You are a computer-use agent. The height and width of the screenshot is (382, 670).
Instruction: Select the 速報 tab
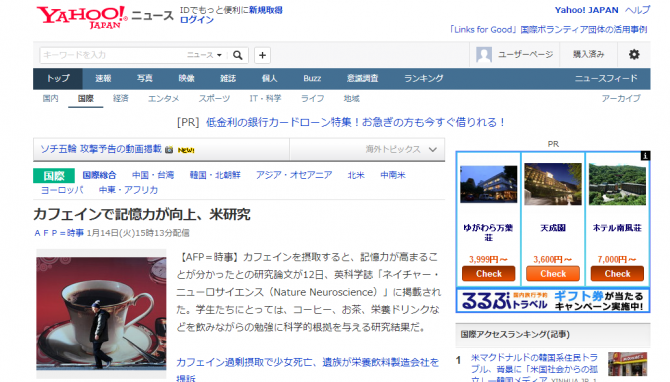[103, 78]
